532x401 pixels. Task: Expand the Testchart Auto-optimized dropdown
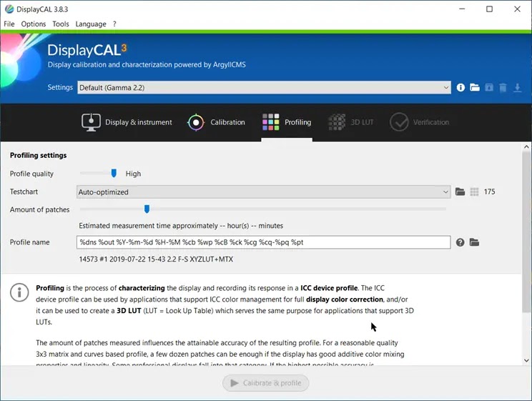(x=263, y=192)
